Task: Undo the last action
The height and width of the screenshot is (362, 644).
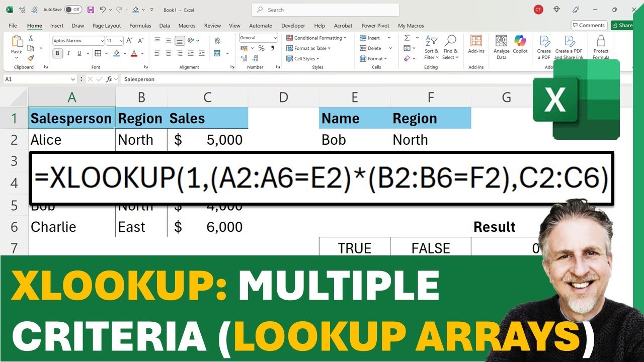Action: tap(103, 10)
